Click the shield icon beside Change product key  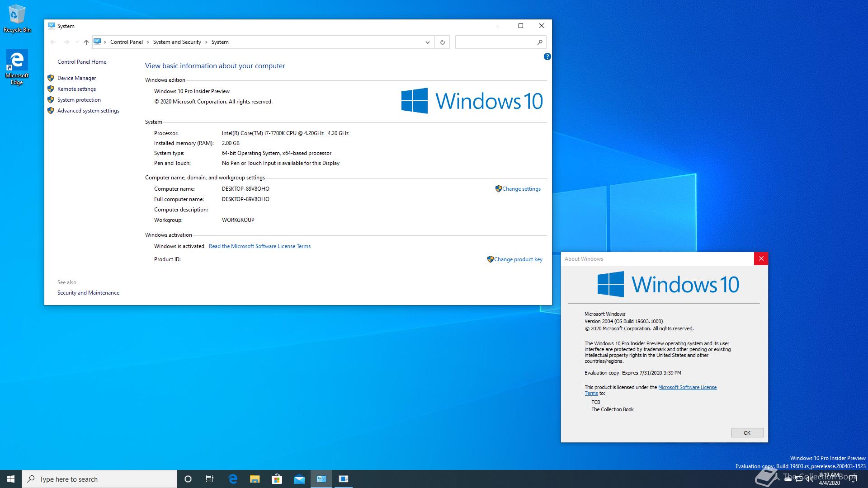tap(490, 259)
